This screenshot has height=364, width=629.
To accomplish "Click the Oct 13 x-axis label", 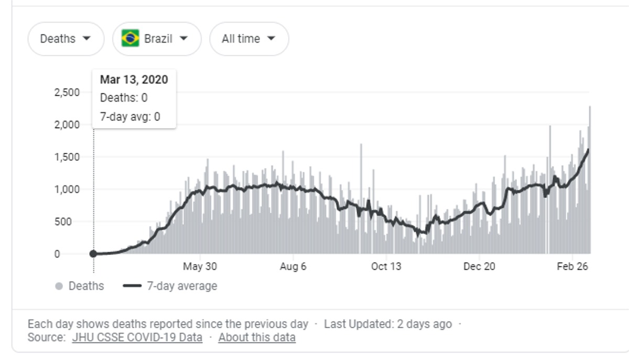I will [x=386, y=267].
